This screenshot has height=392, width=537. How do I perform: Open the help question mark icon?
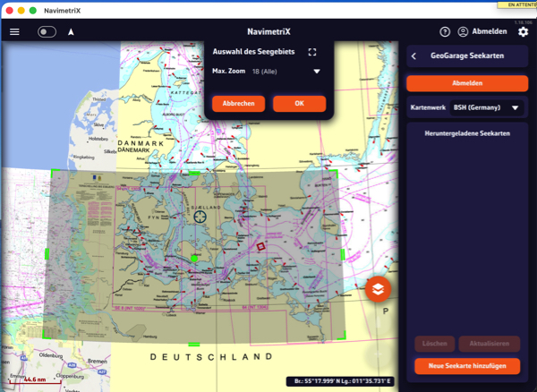pyautogui.click(x=445, y=32)
